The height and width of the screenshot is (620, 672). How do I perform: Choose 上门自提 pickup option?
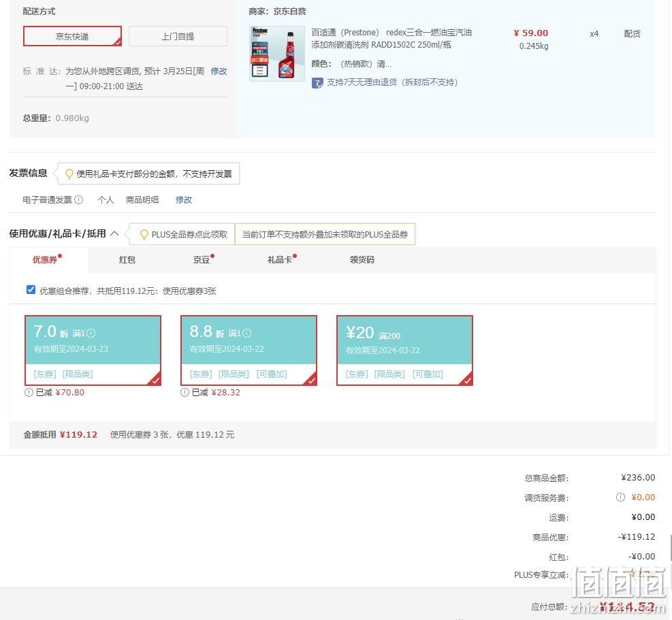tap(178, 36)
